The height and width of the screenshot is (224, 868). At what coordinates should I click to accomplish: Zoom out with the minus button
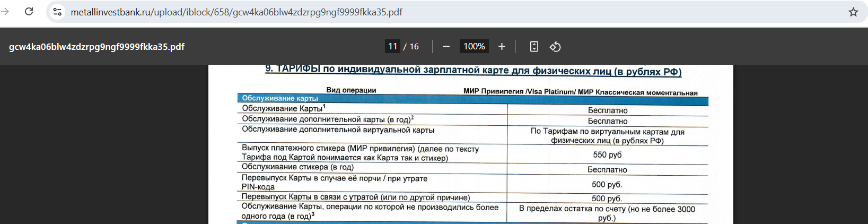point(446,47)
